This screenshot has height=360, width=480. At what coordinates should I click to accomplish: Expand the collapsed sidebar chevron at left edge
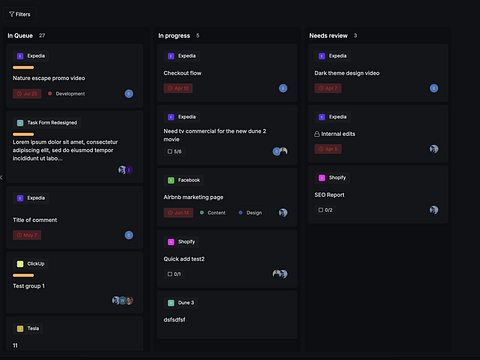click(x=1, y=177)
